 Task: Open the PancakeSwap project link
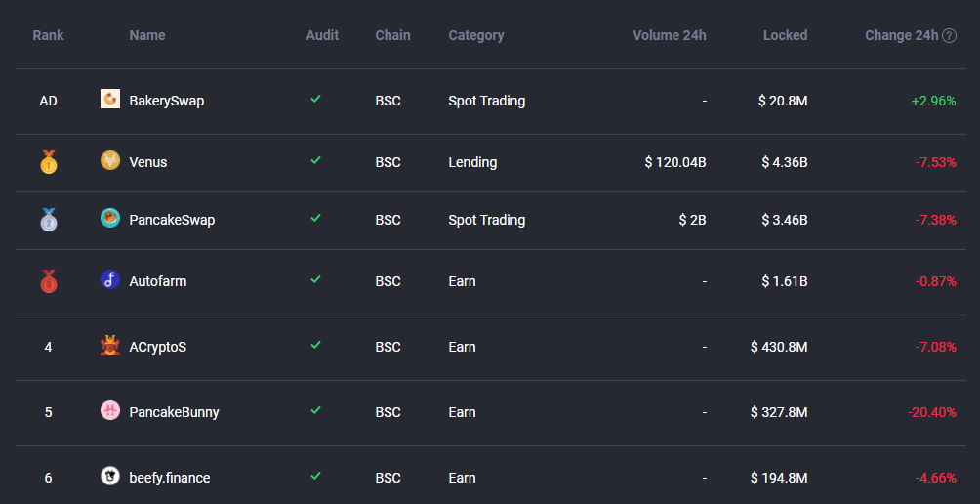pyautogui.click(x=172, y=220)
